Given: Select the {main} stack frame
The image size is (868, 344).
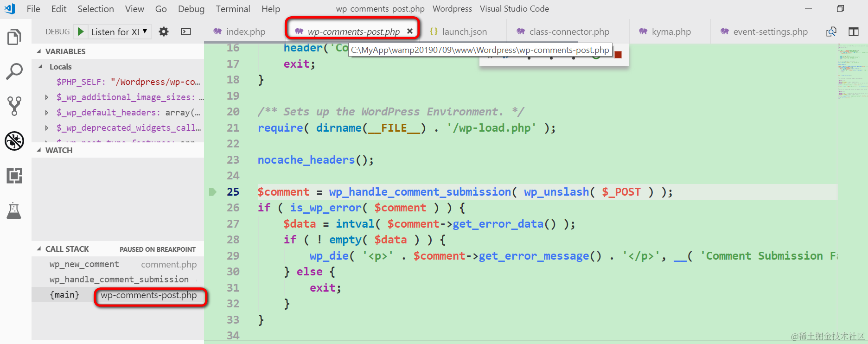Looking at the screenshot, I should point(118,295).
